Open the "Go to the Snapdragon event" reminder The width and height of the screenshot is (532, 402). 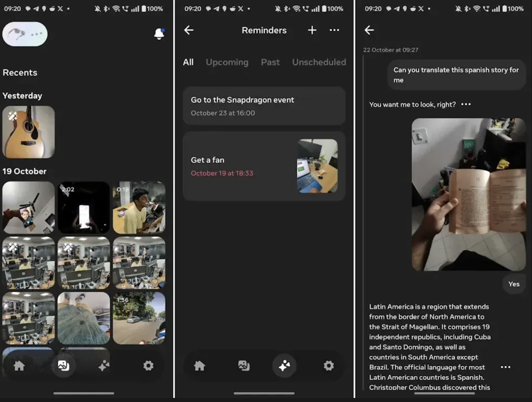(x=264, y=106)
